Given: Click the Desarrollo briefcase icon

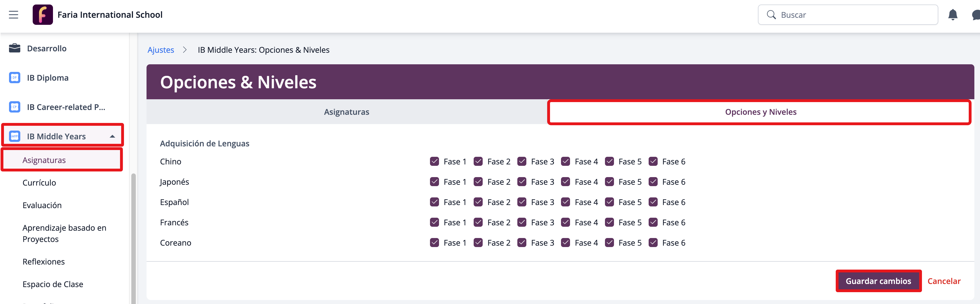Looking at the screenshot, I should point(14,49).
